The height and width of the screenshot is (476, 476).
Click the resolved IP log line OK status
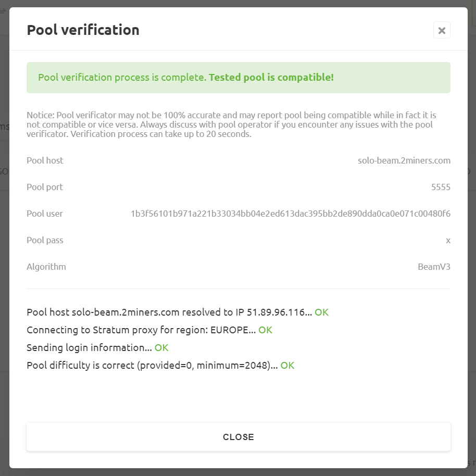click(321, 312)
